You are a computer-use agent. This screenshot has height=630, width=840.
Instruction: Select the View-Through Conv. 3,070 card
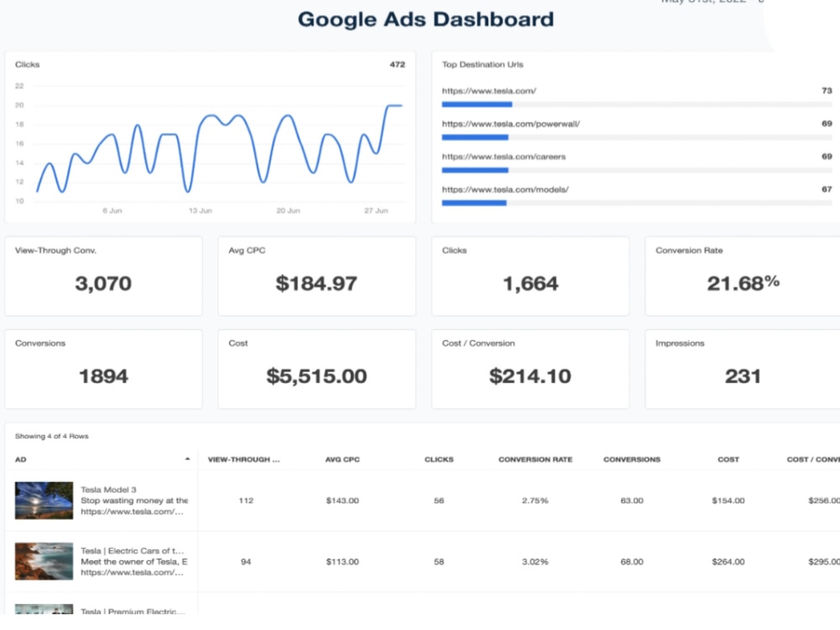pyautogui.click(x=103, y=276)
